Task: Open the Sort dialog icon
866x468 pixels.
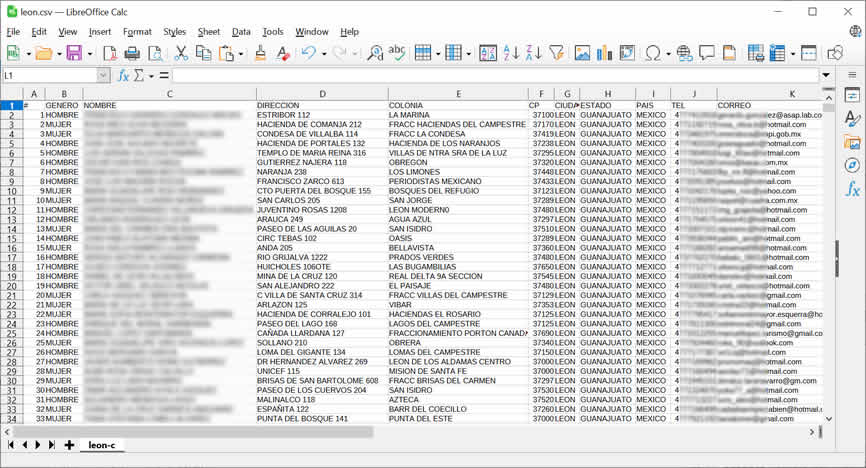Action: [488, 53]
